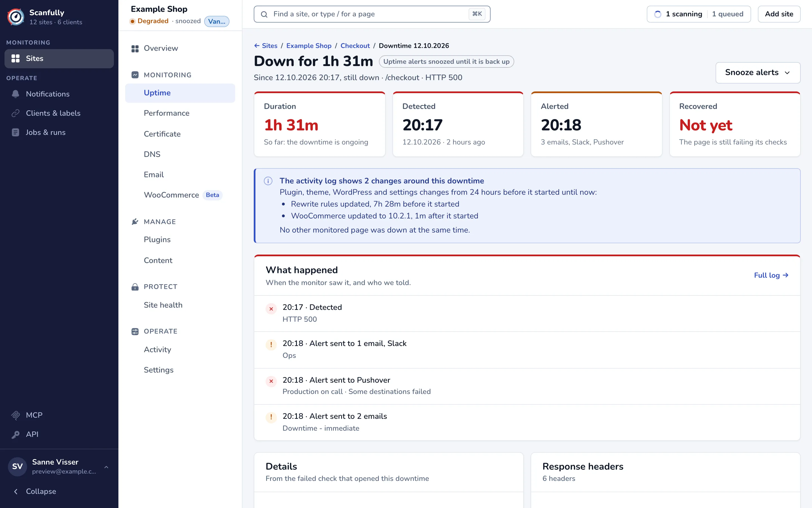812x508 pixels.
Task: Click warning icon beside Alert sent to 2 emails
Action: point(271,417)
